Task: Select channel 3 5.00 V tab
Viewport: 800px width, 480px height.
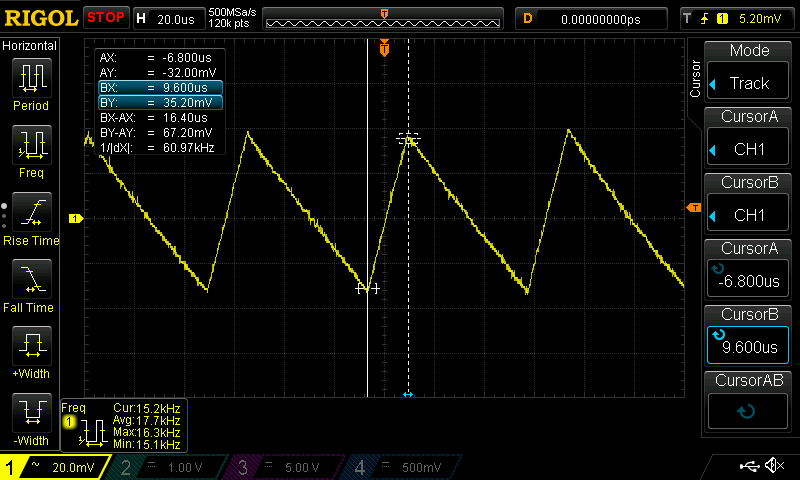Action: pos(284,467)
